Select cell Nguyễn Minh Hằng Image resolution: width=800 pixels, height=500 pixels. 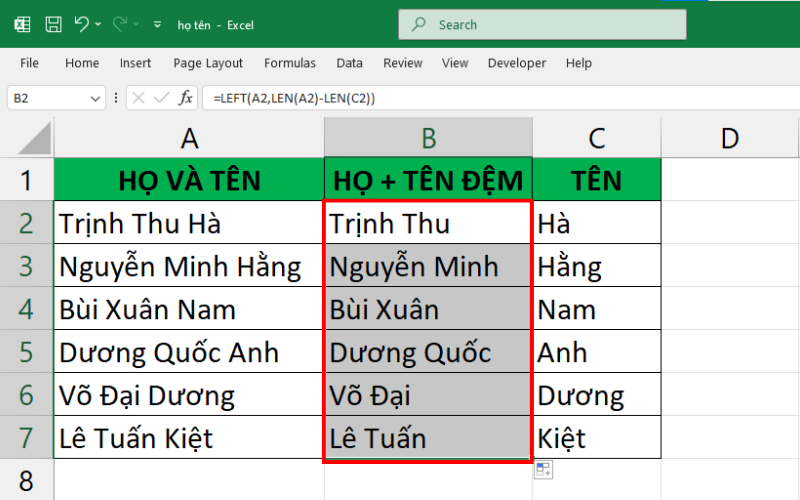(x=189, y=265)
